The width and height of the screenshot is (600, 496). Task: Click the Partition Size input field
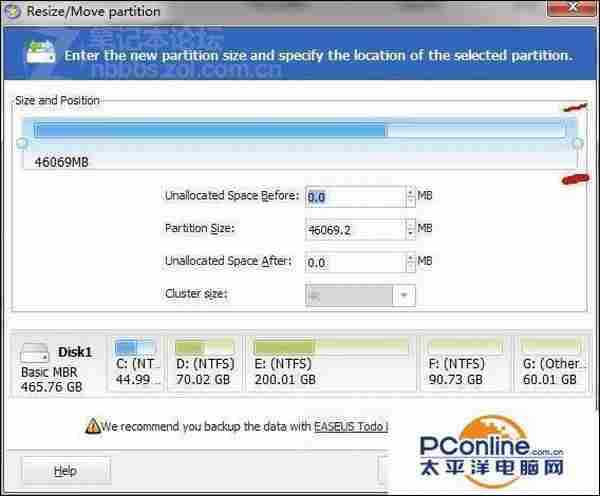pos(355,230)
